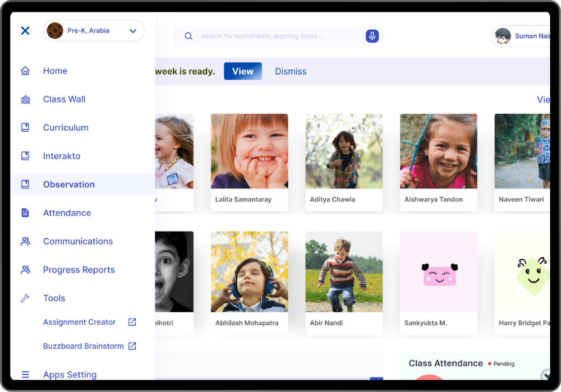Click the Communications people icon
The image size is (561, 392).
[x=25, y=241]
